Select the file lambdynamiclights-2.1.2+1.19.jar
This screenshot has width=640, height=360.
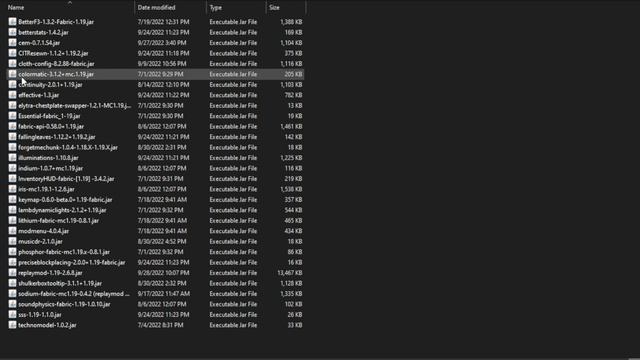[x=62, y=210]
